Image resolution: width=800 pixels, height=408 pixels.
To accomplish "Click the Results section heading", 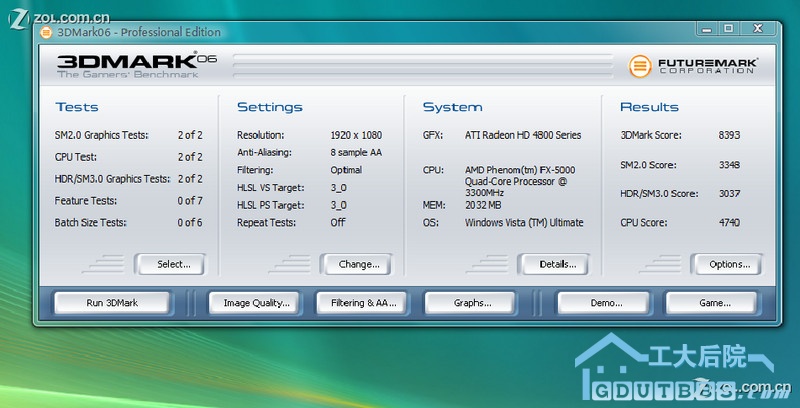I will pos(649,107).
